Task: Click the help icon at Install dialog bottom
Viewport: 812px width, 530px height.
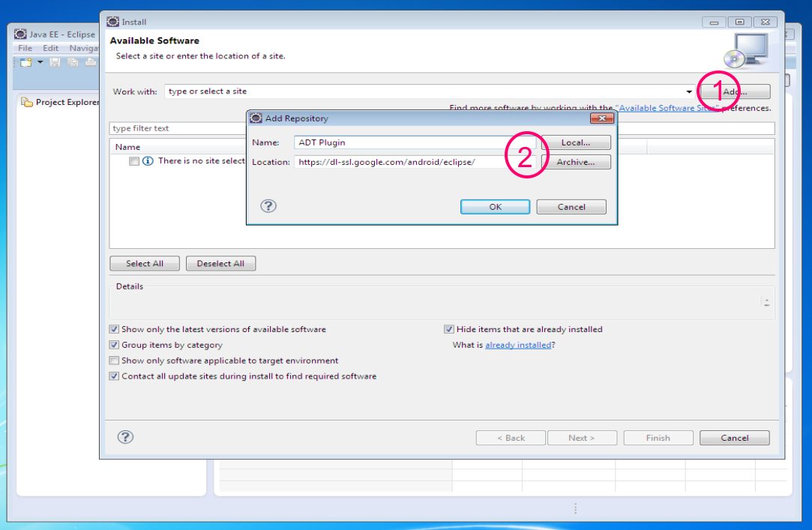Action: pyautogui.click(x=125, y=437)
